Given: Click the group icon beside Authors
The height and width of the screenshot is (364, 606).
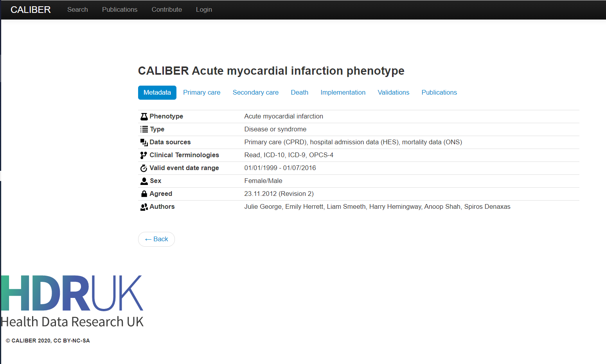Looking at the screenshot, I should [144, 207].
